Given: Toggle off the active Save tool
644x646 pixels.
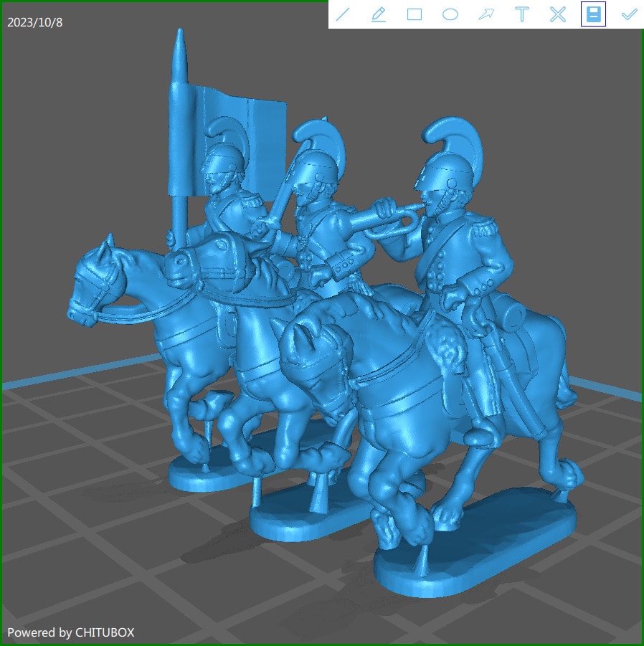Looking at the screenshot, I should point(592,14).
